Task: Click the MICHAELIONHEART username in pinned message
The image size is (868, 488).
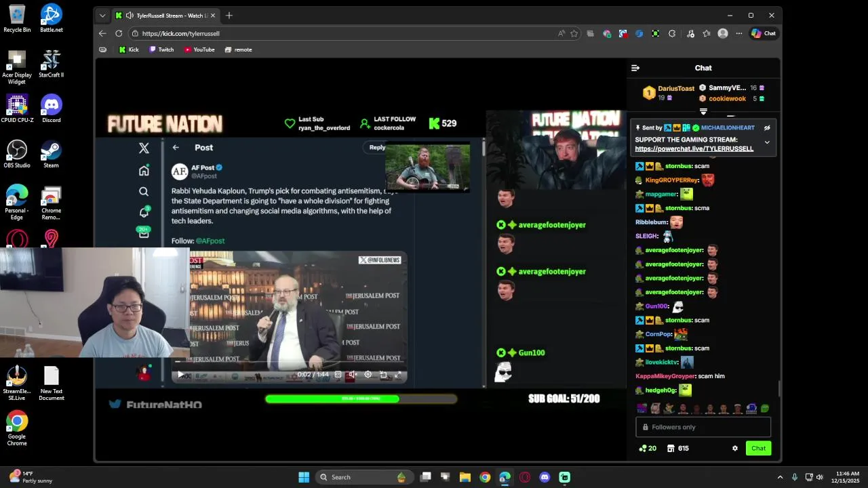Action: [x=728, y=127]
